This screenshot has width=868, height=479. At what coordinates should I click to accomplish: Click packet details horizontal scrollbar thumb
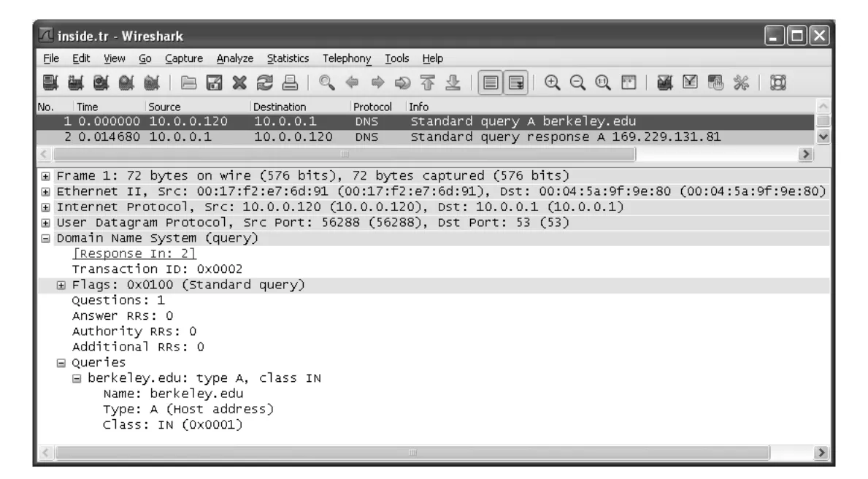[x=412, y=453]
